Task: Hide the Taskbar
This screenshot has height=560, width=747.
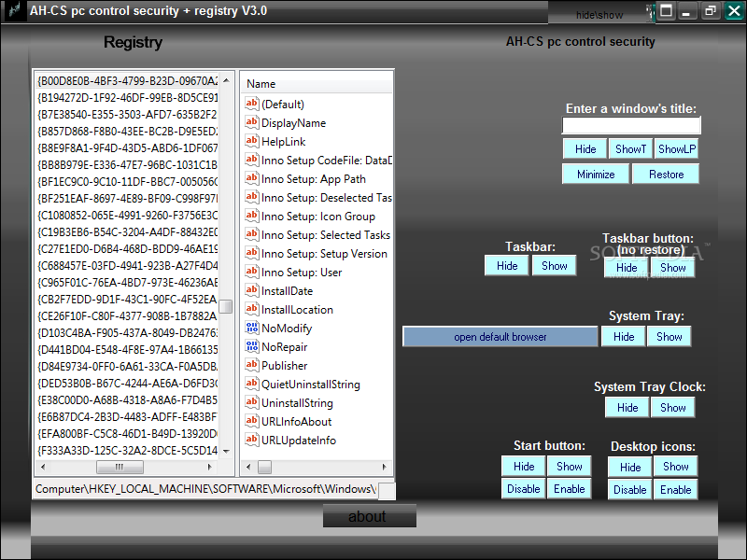Action: pos(507,266)
